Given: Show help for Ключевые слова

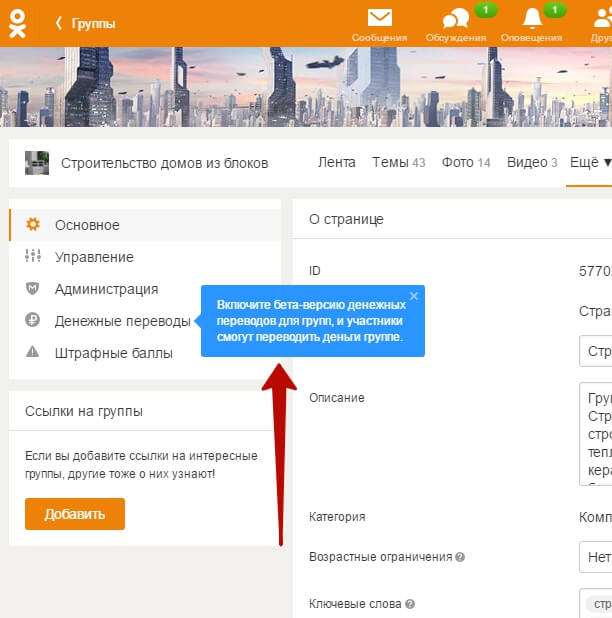Looking at the screenshot, I should point(410,604).
